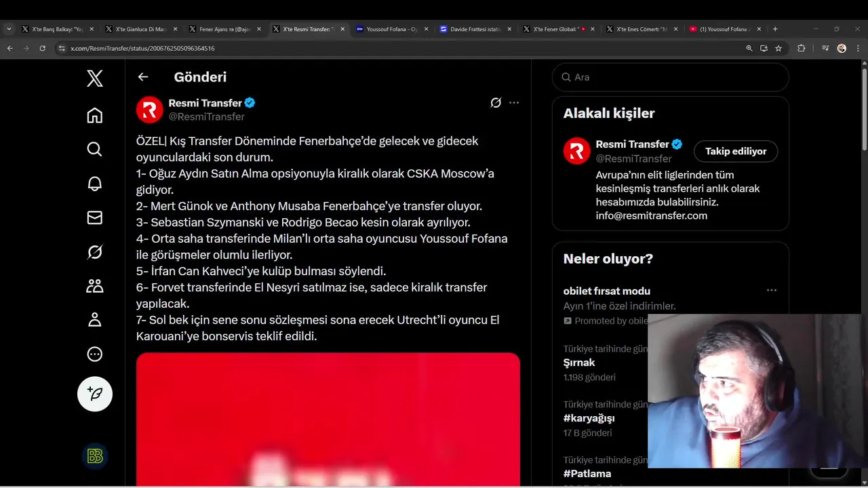Bookmark this page with the star
The image size is (868, 488).
tap(778, 48)
